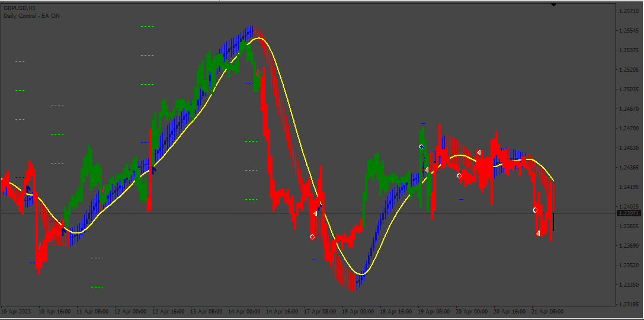Click price level 1.24530 on the axis
The height and width of the screenshot is (320, 644).
coord(629,148)
